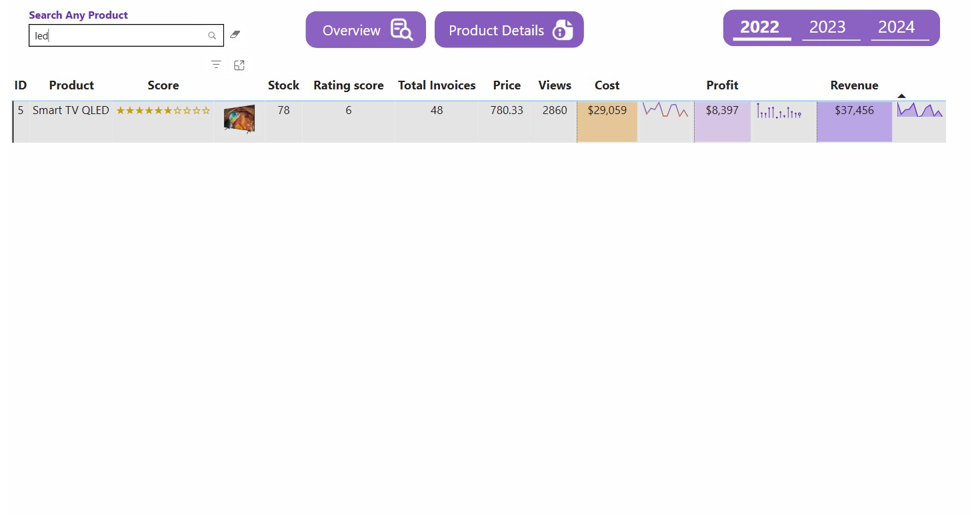The width and height of the screenshot is (980, 515).
Task: Select the 2022 year tab
Action: pyautogui.click(x=760, y=27)
